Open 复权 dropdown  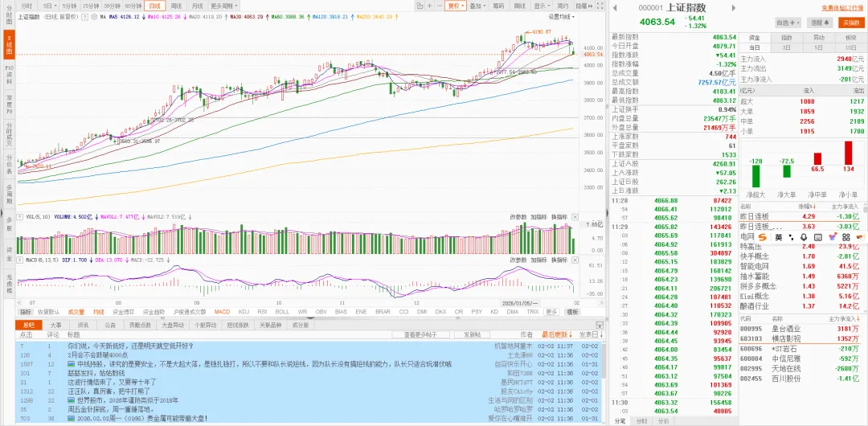click(457, 6)
